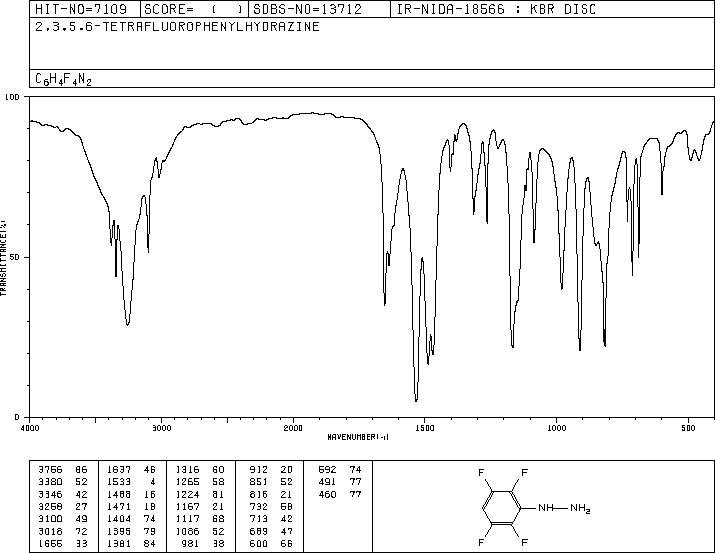Click the 912 peak entry in the table
The image size is (715, 553).
(271, 470)
